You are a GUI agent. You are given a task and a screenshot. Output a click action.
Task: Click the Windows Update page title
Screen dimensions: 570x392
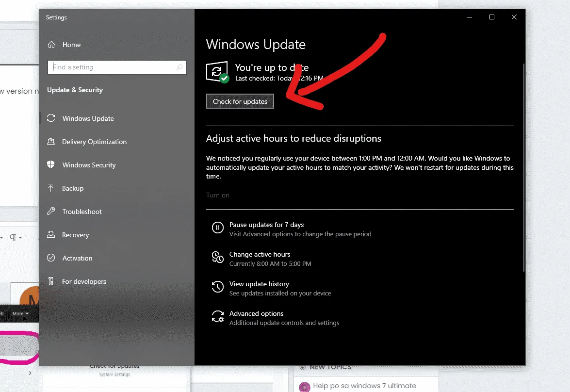tap(256, 44)
